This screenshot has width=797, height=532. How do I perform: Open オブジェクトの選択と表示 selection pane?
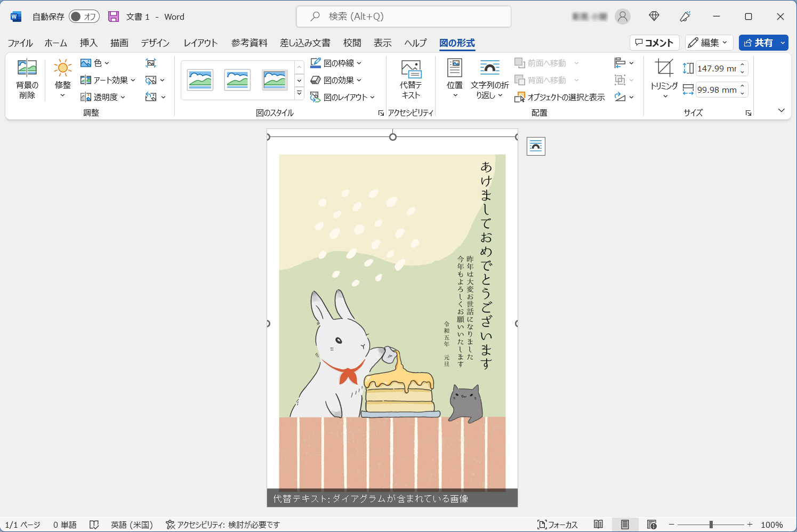pyautogui.click(x=559, y=97)
